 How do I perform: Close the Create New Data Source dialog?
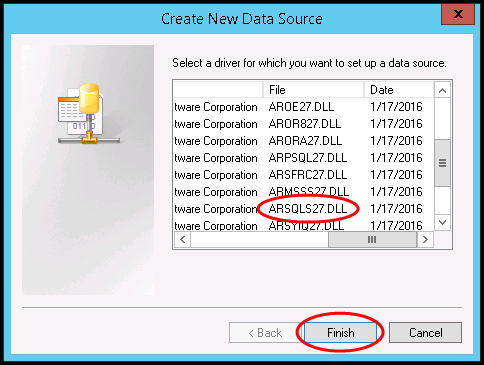click(458, 15)
